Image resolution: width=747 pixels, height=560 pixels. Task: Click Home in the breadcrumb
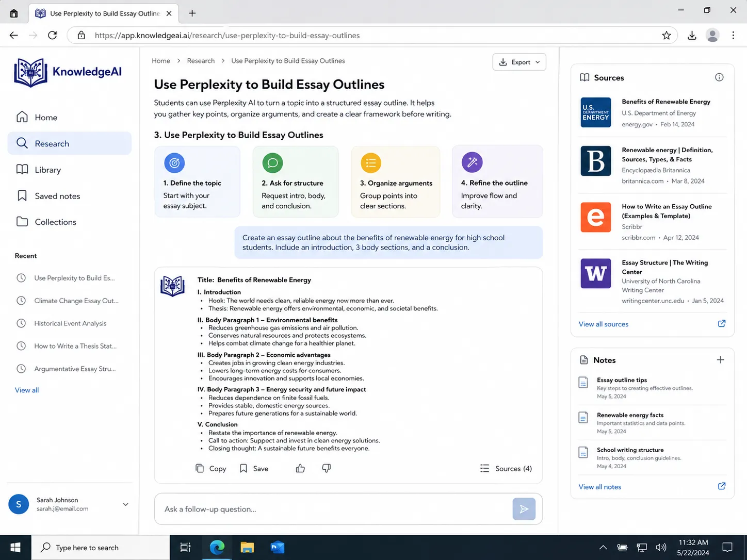point(161,61)
